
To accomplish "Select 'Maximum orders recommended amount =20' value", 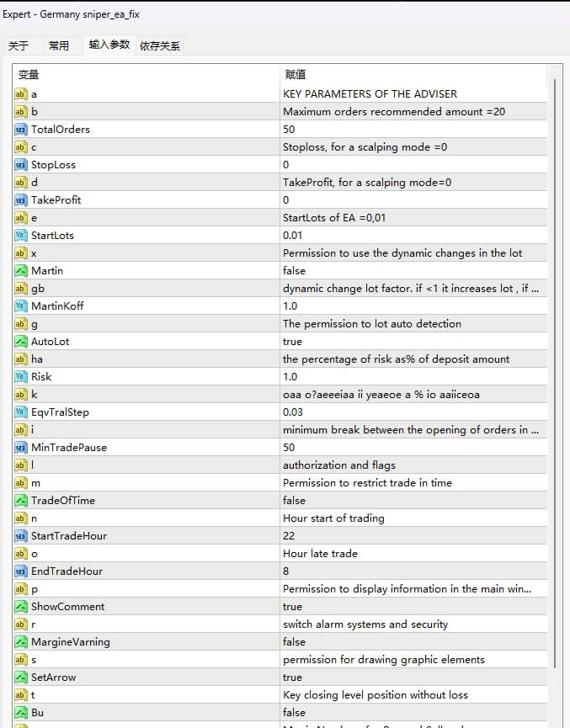I will (x=394, y=112).
